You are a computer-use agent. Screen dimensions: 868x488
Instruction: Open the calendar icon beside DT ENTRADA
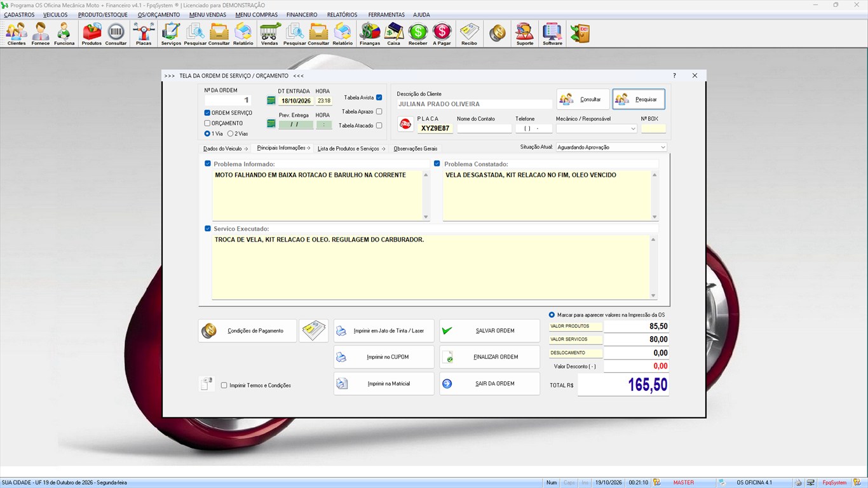pyautogui.click(x=271, y=100)
